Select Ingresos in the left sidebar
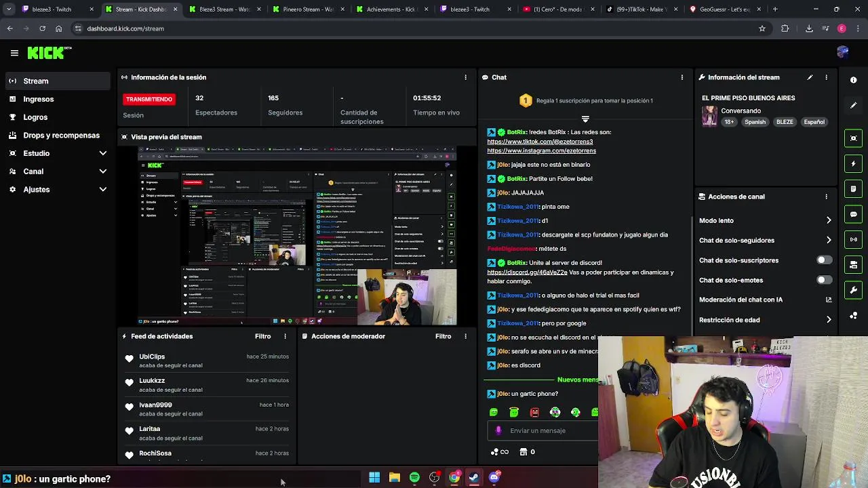 [58, 99]
